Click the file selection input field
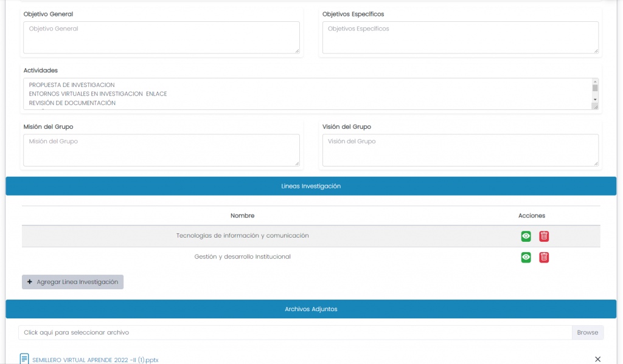Viewport: 623px width, 364px height. coord(295,332)
